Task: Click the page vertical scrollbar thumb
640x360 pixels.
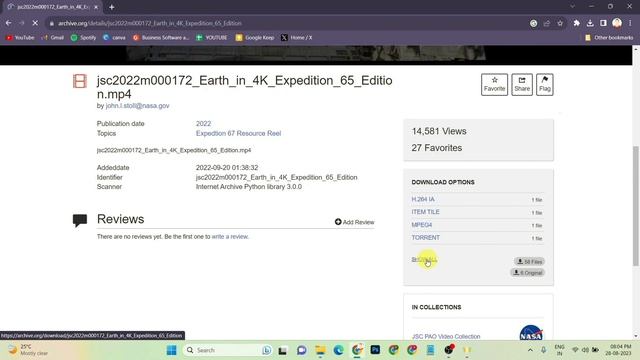Action: 636,206
